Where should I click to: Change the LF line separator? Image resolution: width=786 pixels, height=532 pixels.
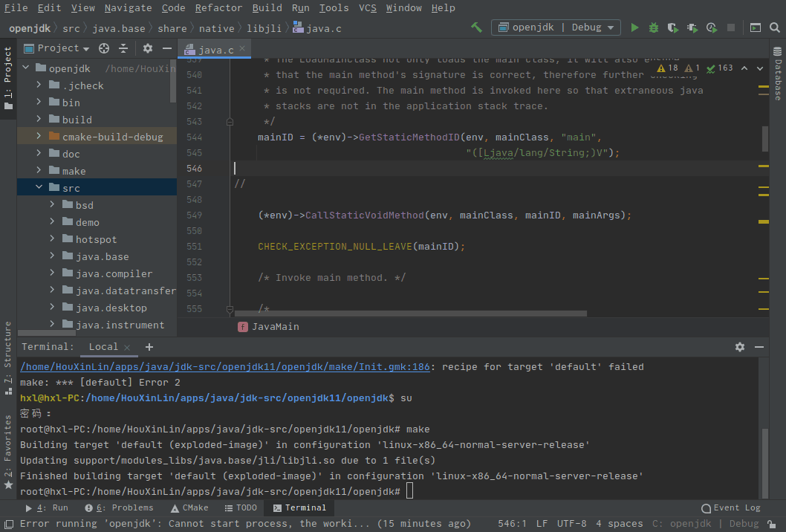point(542,524)
